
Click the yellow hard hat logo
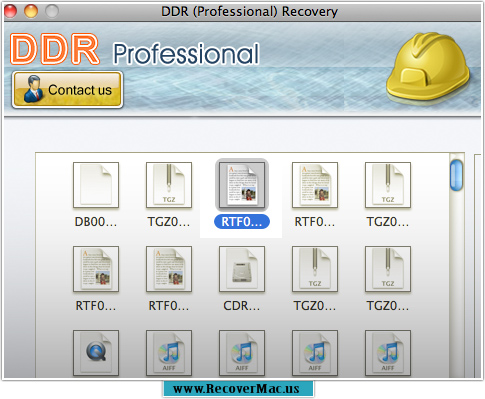(429, 68)
